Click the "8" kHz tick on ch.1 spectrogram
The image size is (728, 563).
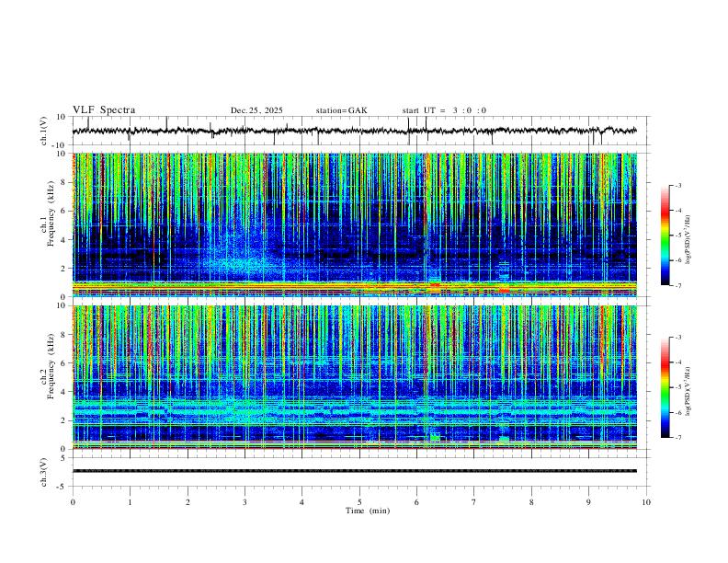63,182
